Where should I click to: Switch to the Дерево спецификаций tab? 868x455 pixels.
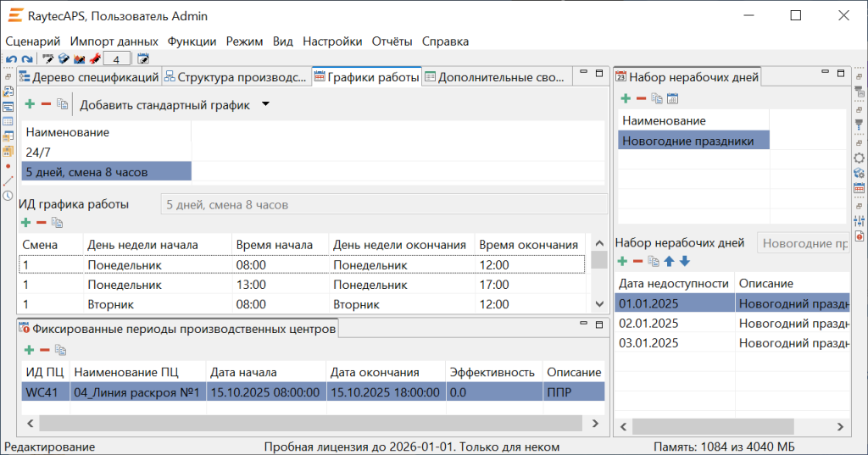pos(88,77)
